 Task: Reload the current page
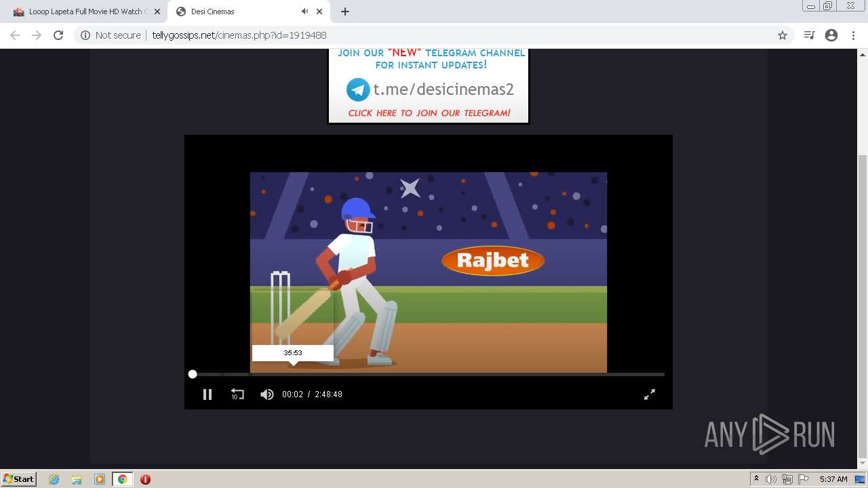coord(58,35)
